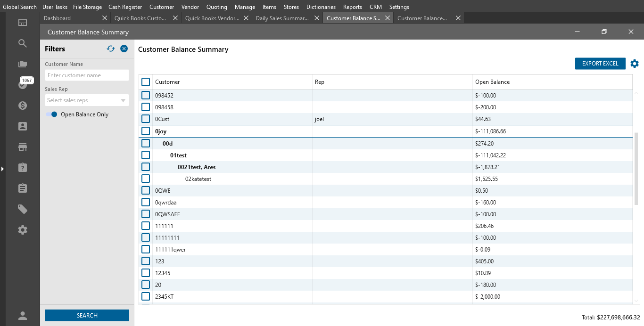Screen dimensions: 644x326
Task: Click the Enter customer name field
Action: click(x=87, y=75)
